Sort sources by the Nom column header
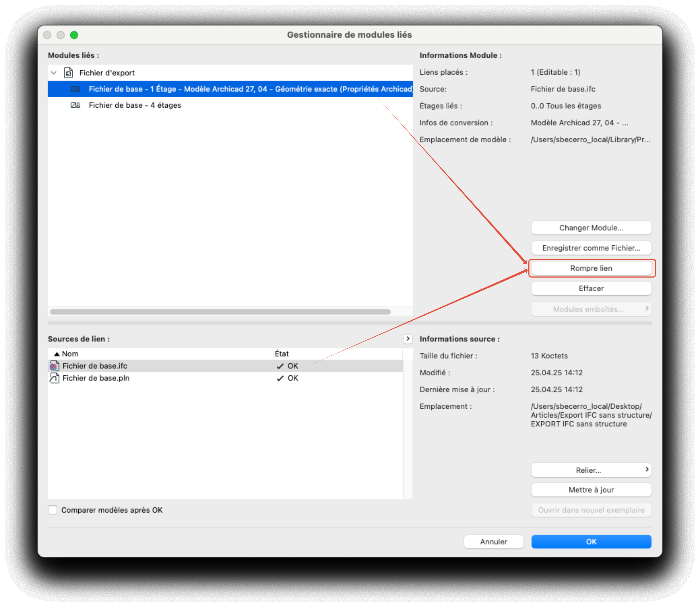The image size is (700, 607). [161, 354]
